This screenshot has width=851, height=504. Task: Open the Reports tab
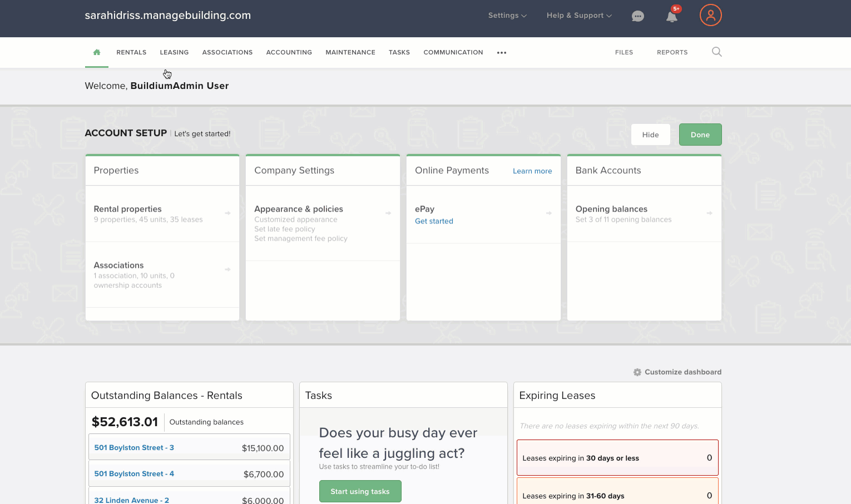[672, 52]
